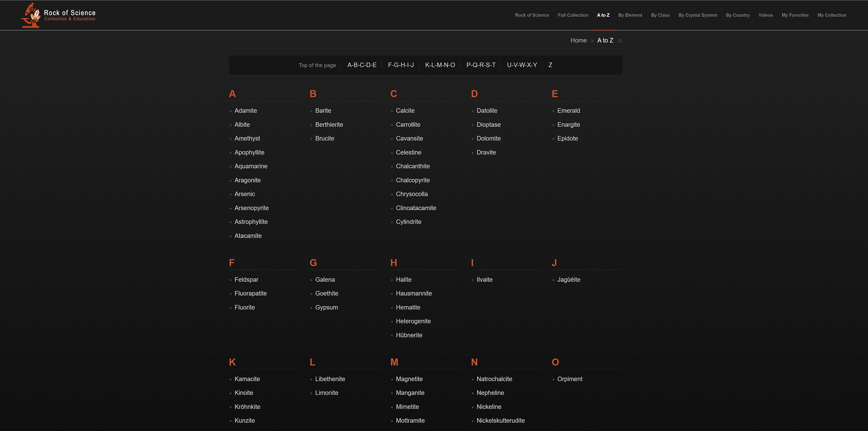Open the Libethenite entry
Image resolution: width=868 pixels, height=431 pixels.
pos(330,379)
